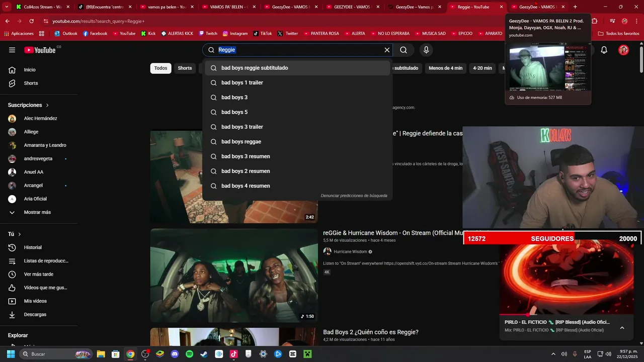644x362 pixels.
Task: Open Videos que me gustan
Action: [38, 288]
